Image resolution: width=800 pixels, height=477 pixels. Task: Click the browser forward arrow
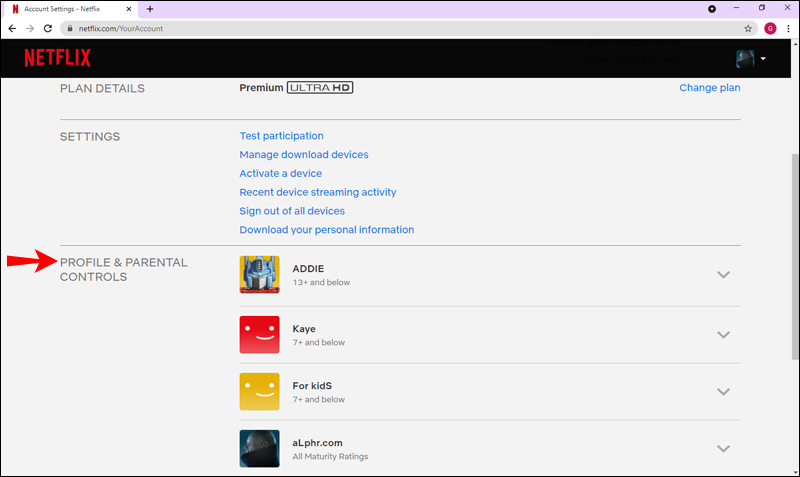(x=30, y=29)
